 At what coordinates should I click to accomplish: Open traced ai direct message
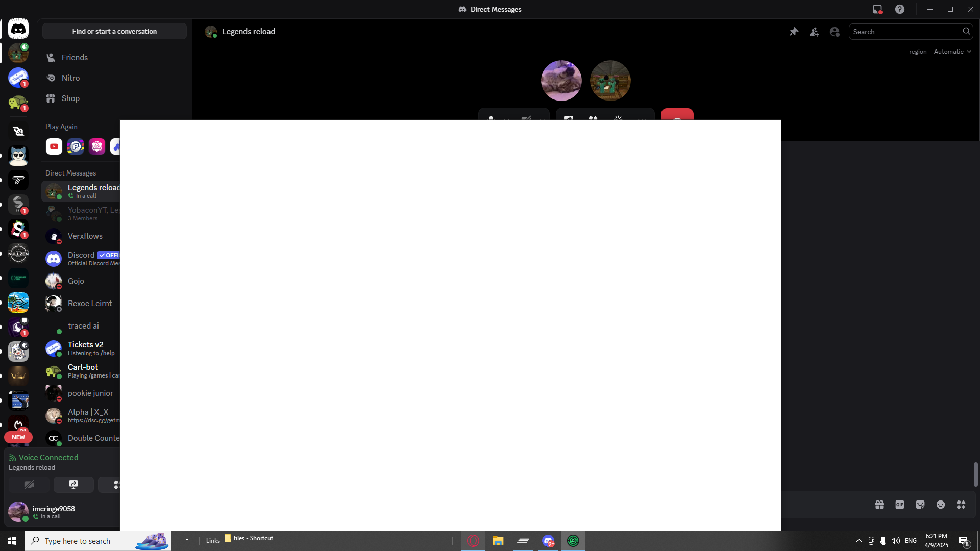(x=81, y=326)
